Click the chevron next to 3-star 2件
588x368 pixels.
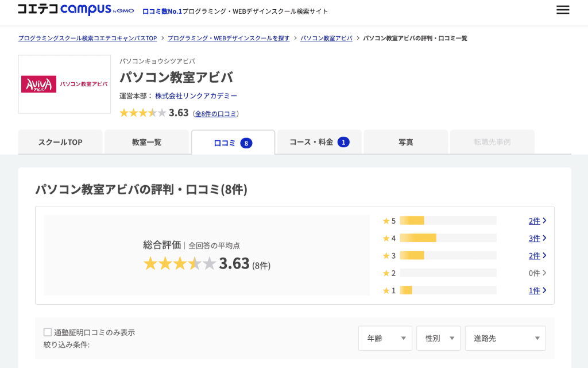point(544,255)
